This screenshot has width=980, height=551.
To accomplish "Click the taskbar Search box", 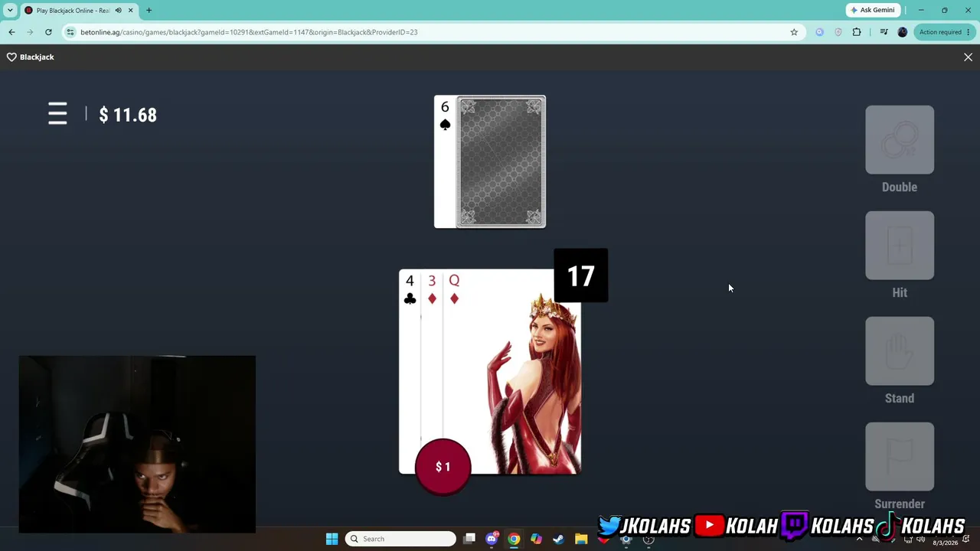I will click(400, 539).
